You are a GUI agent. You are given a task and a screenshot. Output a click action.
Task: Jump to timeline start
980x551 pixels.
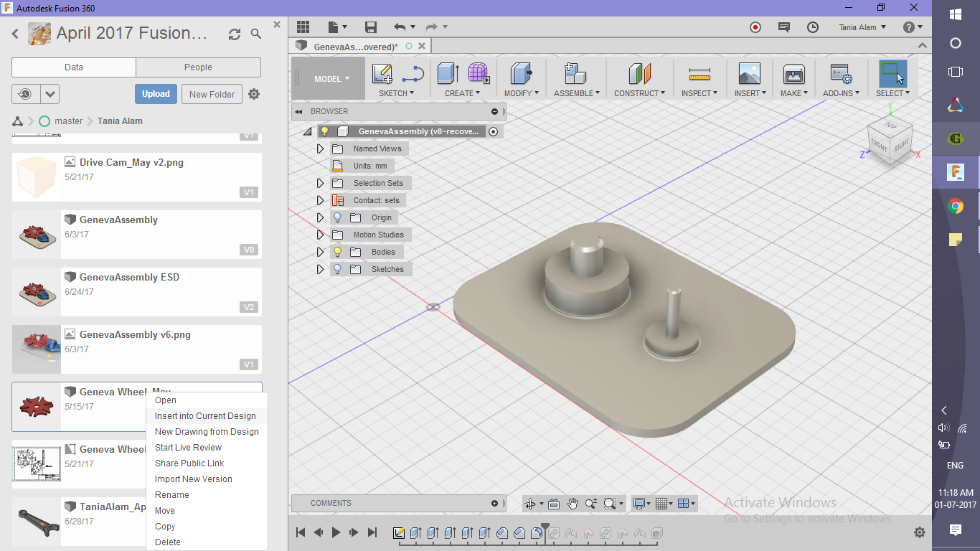click(x=301, y=532)
